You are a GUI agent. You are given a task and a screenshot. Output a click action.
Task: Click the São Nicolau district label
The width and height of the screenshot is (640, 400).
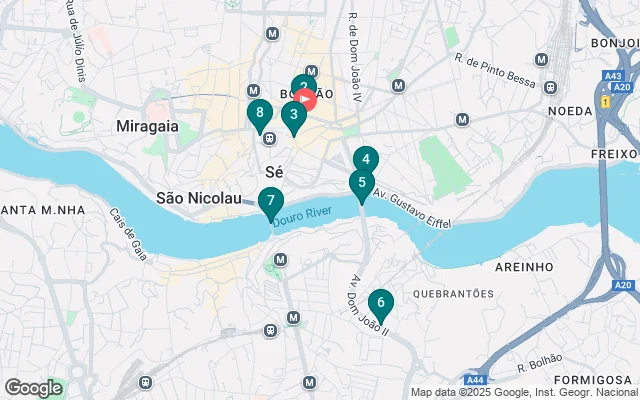point(199,198)
